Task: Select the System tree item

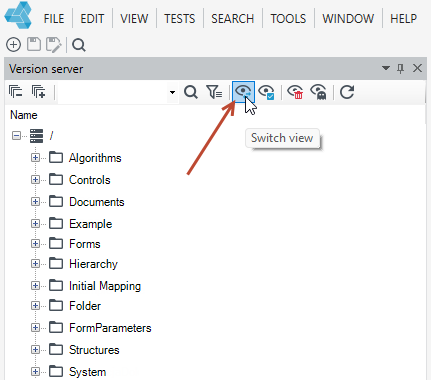Action: (x=88, y=372)
